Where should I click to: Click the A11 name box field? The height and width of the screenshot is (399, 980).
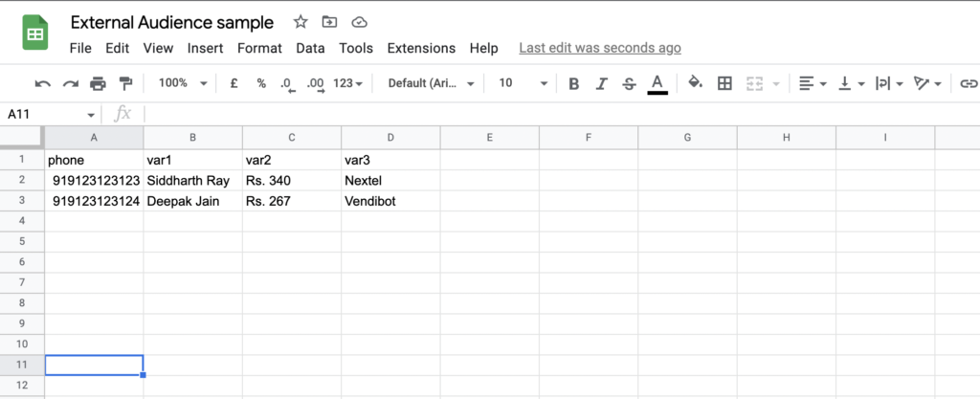point(50,114)
